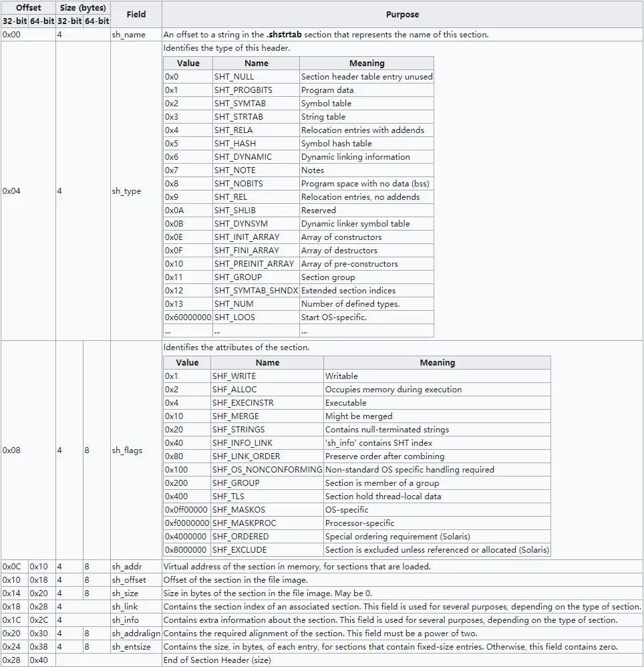Image resolution: width=644 pixels, height=667 pixels.
Task: Click the SHT_STRTAB name cell
Action: (x=256, y=116)
